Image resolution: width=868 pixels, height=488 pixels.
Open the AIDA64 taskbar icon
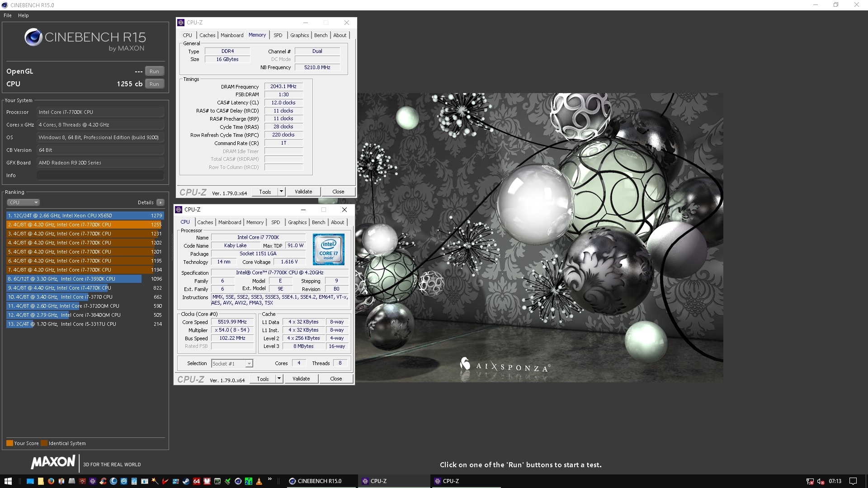coord(196,481)
